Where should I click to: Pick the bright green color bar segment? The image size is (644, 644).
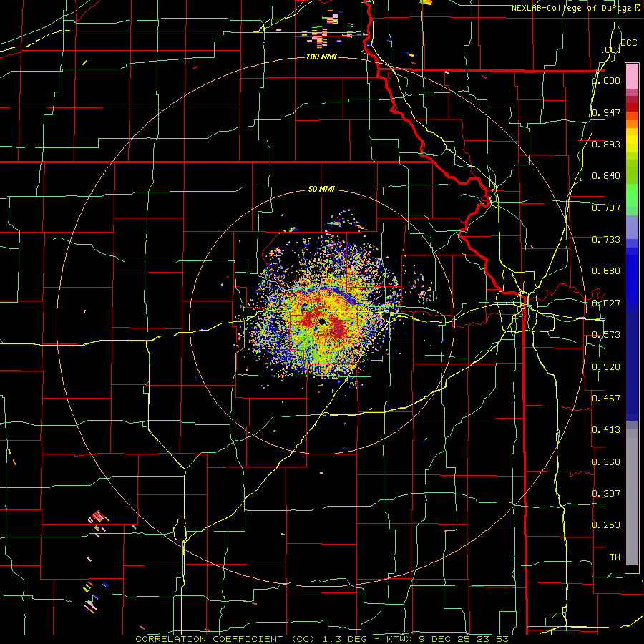pyautogui.click(x=632, y=195)
